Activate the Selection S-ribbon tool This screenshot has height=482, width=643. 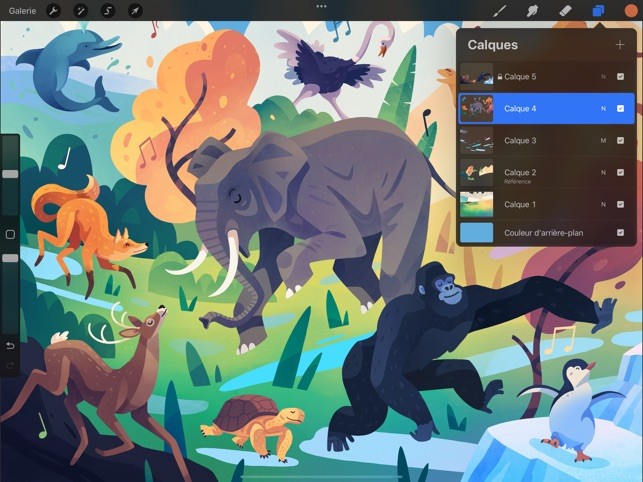[x=108, y=11]
